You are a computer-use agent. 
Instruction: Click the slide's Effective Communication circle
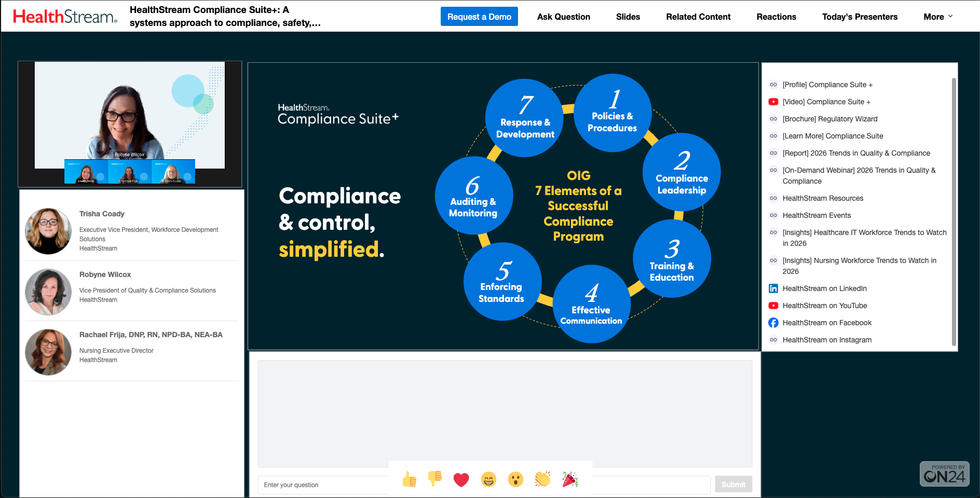click(x=591, y=304)
